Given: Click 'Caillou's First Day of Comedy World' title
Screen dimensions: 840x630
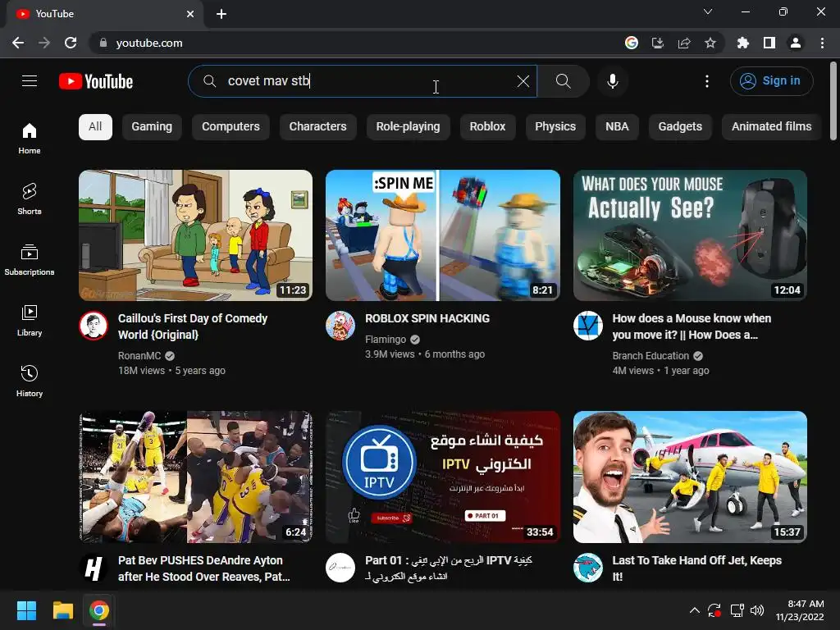Looking at the screenshot, I should pos(193,326).
